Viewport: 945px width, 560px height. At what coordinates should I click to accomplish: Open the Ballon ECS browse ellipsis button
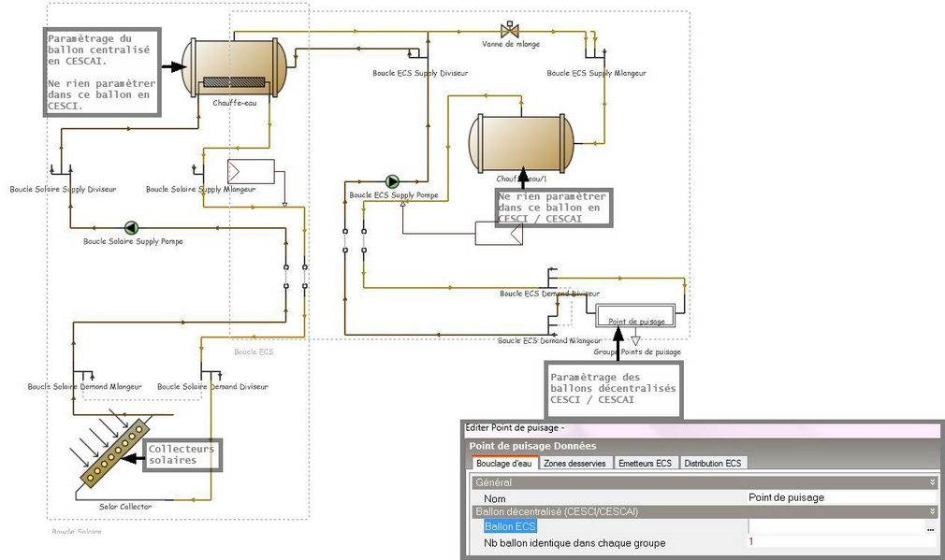coord(930,528)
